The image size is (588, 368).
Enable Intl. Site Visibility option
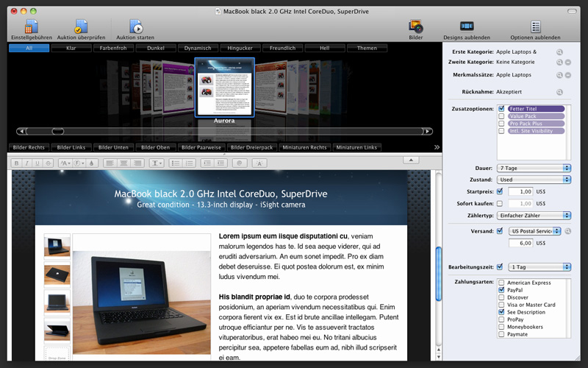pyautogui.click(x=501, y=131)
